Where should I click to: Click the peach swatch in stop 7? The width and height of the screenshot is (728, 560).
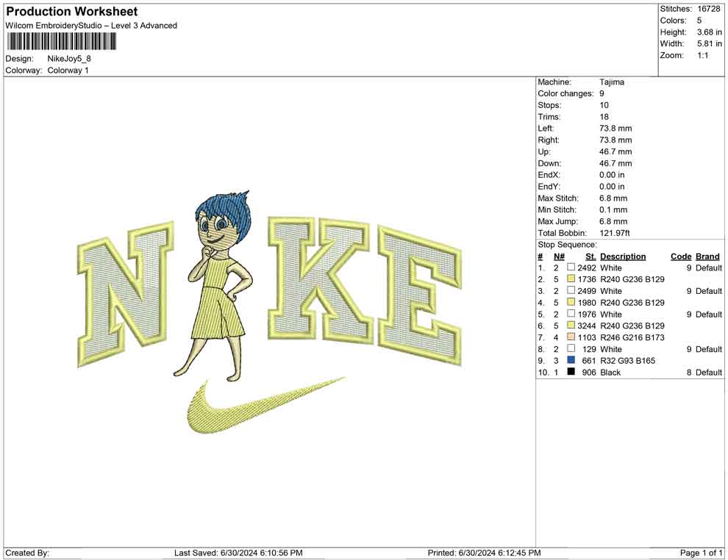click(x=571, y=337)
